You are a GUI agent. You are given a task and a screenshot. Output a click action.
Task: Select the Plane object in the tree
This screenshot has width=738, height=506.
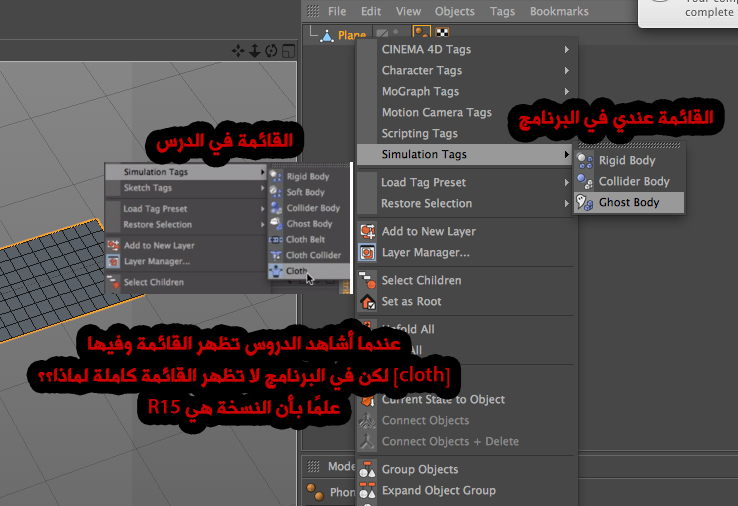[x=352, y=35]
